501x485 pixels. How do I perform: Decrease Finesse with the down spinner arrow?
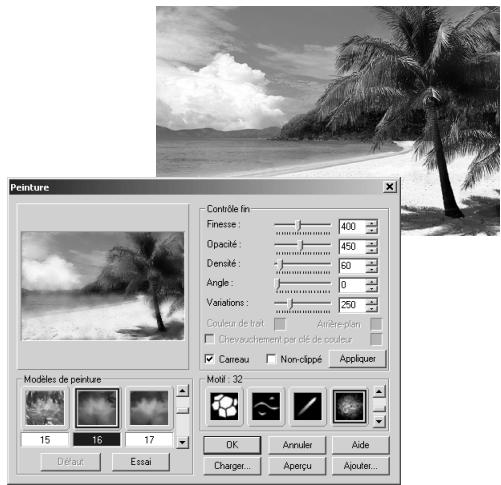[372, 230]
